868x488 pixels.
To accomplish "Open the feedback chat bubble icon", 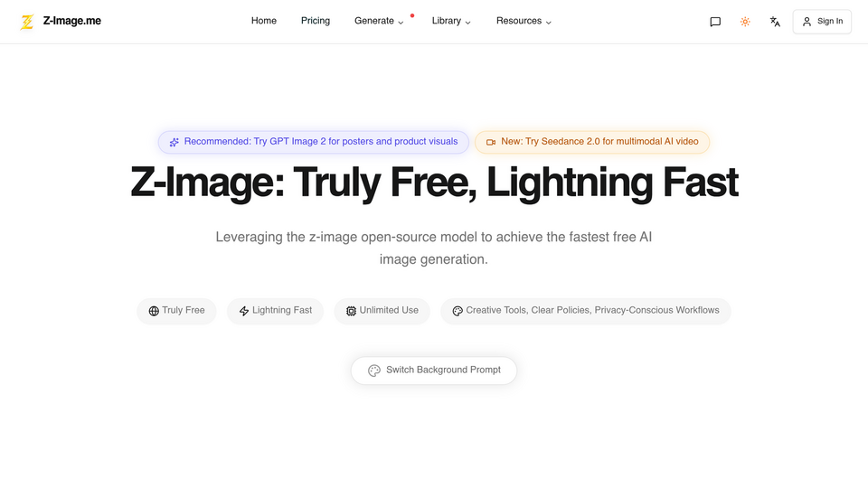I will coord(715,22).
